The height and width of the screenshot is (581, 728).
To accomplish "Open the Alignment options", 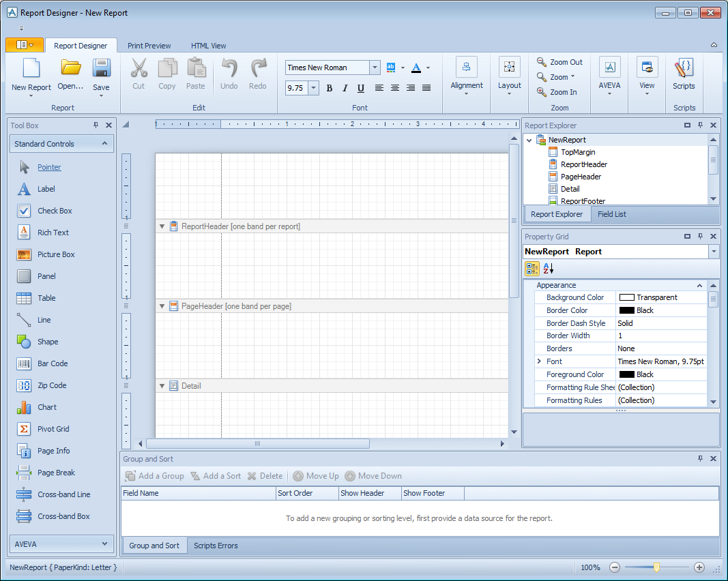I will [x=467, y=76].
